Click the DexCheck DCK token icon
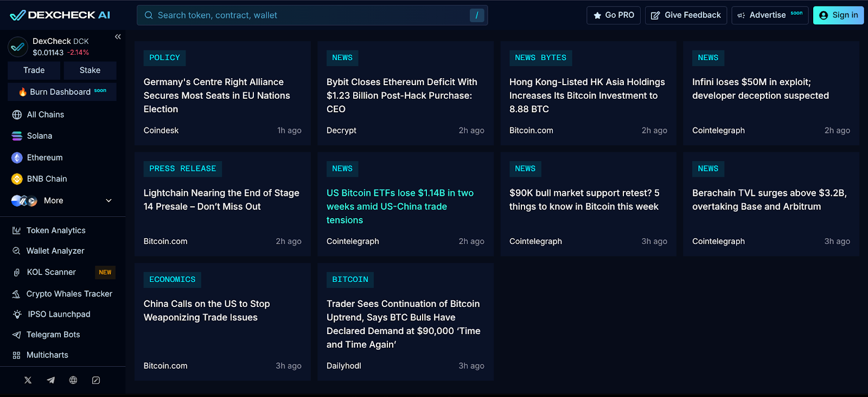Image resolution: width=868 pixels, height=397 pixels. point(18,47)
